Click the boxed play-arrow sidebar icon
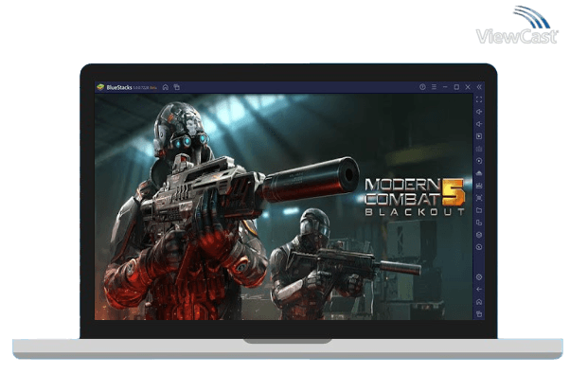Image resolution: width=570 pixels, height=392 pixels. pos(479,136)
